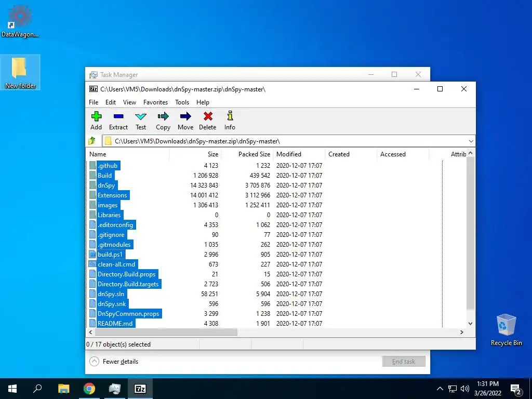Image resolution: width=532 pixels, height=399 pixels.
Task: Sort by the Name column header
Action: point(128,154)
